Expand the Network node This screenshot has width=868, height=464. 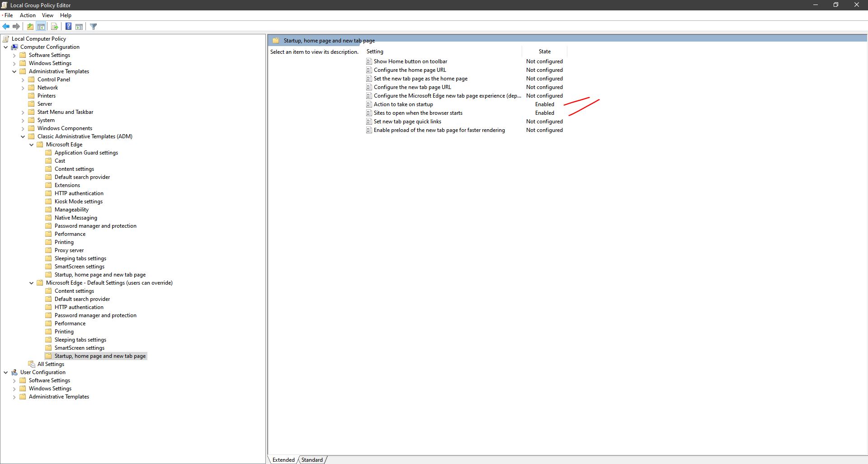tap(23, 88)
